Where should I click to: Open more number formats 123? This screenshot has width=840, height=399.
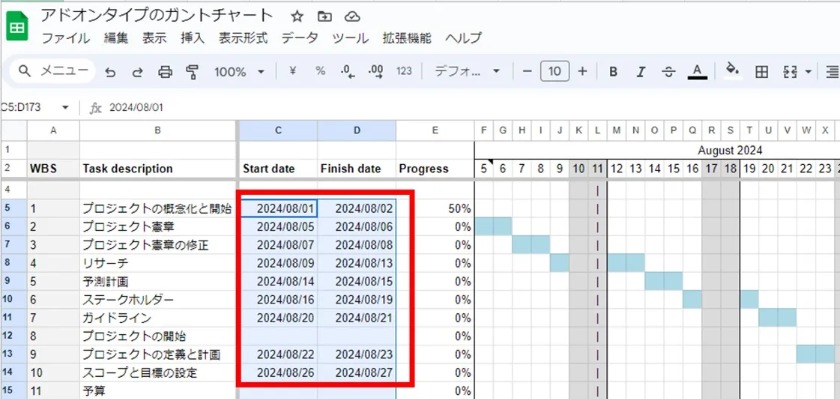404,71
